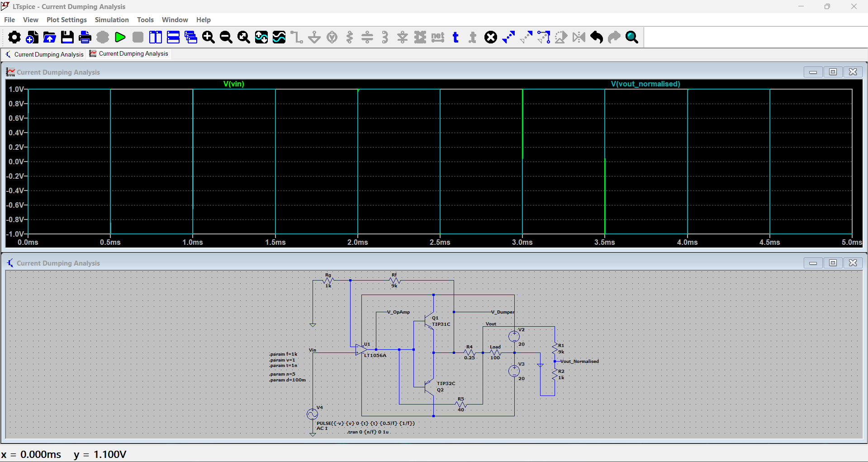Screen dimensions: 868x462
Task: Click the grey octagon icon beside Run
Action: (103, 37)
